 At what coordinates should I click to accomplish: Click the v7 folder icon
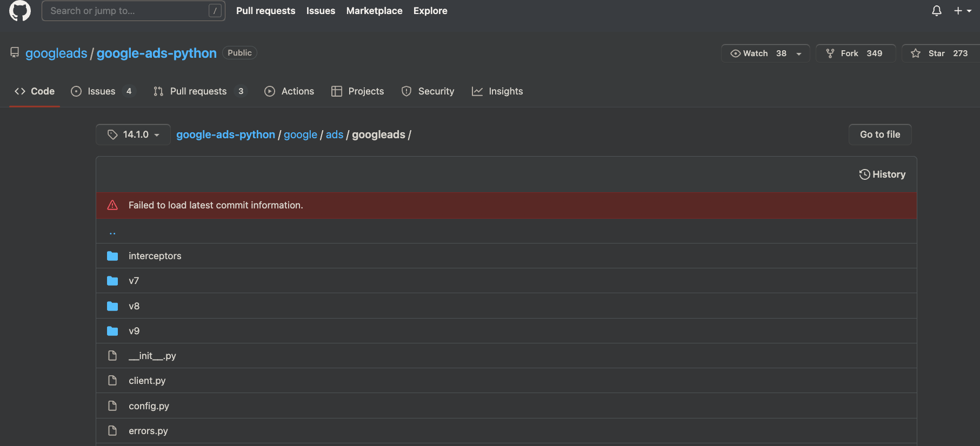(112, 281)
